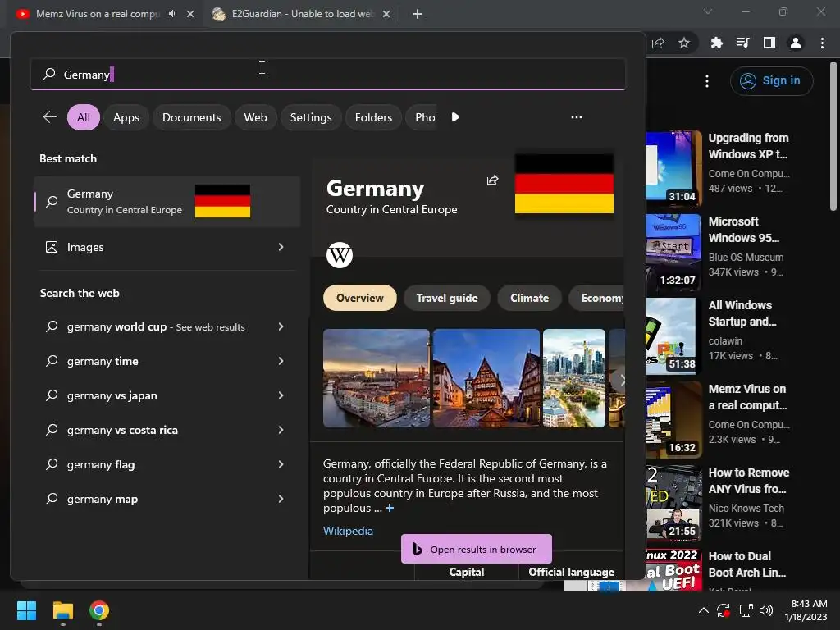Open the Frankfurt skyline photo

click(574, 378)
